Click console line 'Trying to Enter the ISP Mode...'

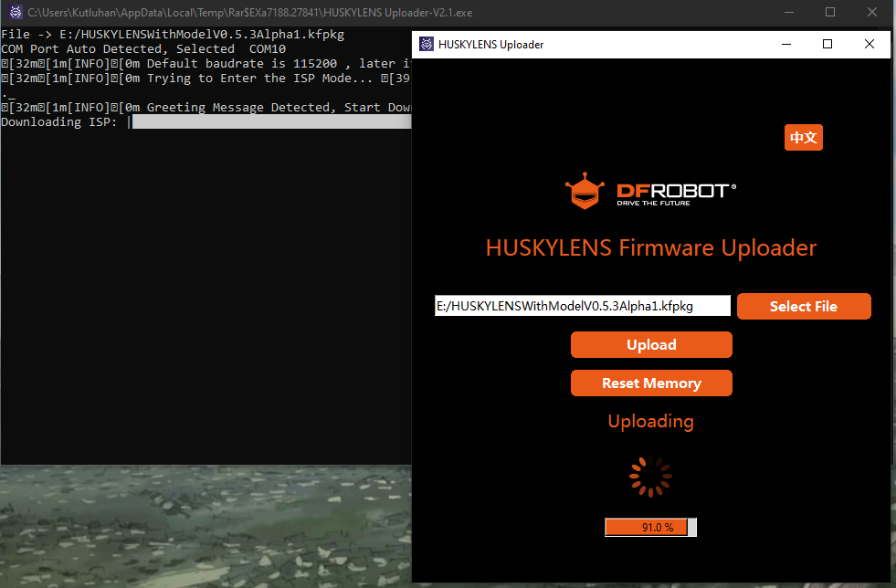click(x=206, y=79)
